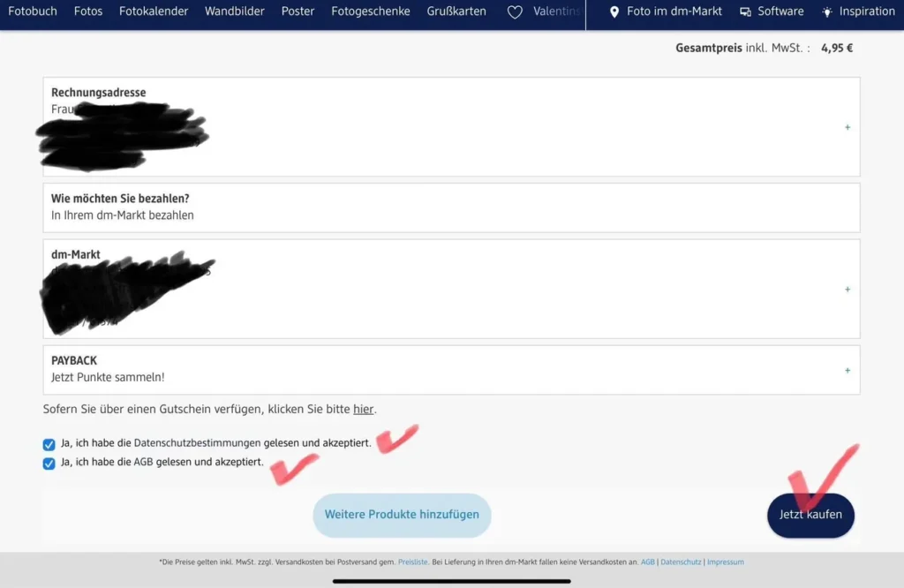Click the location pin icon beside Foto im dm-Markt

(615, 11)
